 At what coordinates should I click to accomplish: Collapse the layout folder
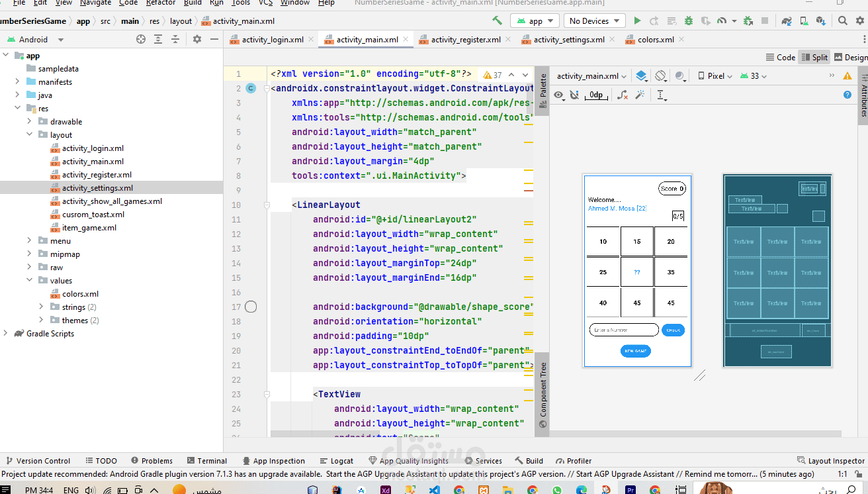point(29,135)
